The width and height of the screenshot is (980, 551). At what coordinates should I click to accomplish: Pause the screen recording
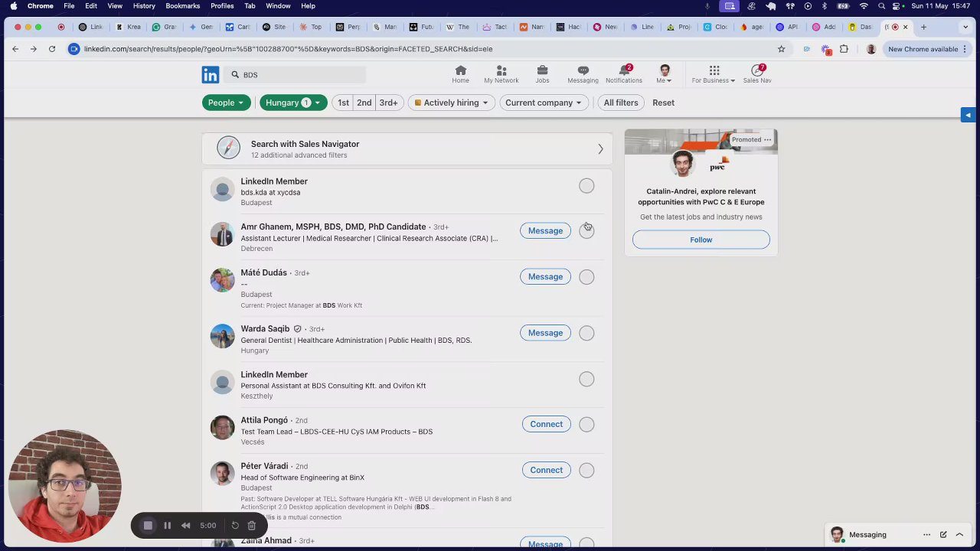(x=167, y=526)
